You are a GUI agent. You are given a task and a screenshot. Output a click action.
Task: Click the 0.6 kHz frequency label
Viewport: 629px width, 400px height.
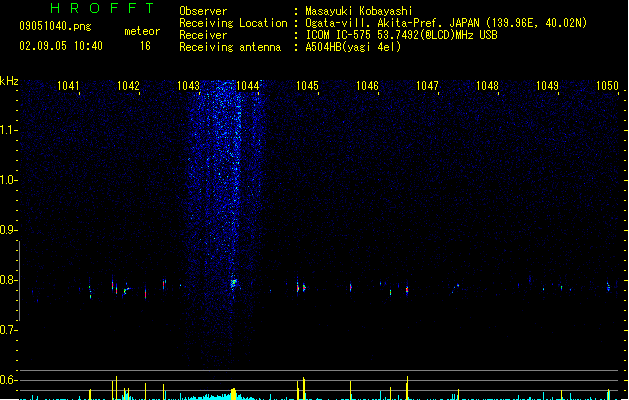click(x=8, y=380)
